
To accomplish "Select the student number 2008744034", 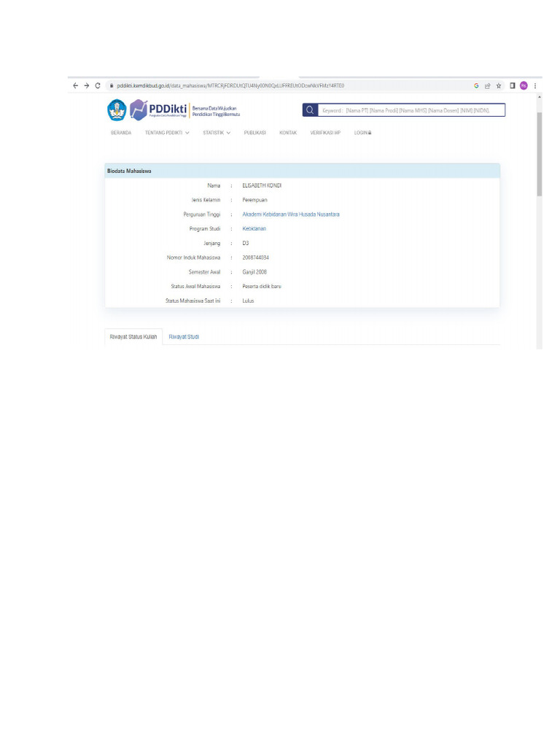I will pyautogui.click(x=256, y=258).
